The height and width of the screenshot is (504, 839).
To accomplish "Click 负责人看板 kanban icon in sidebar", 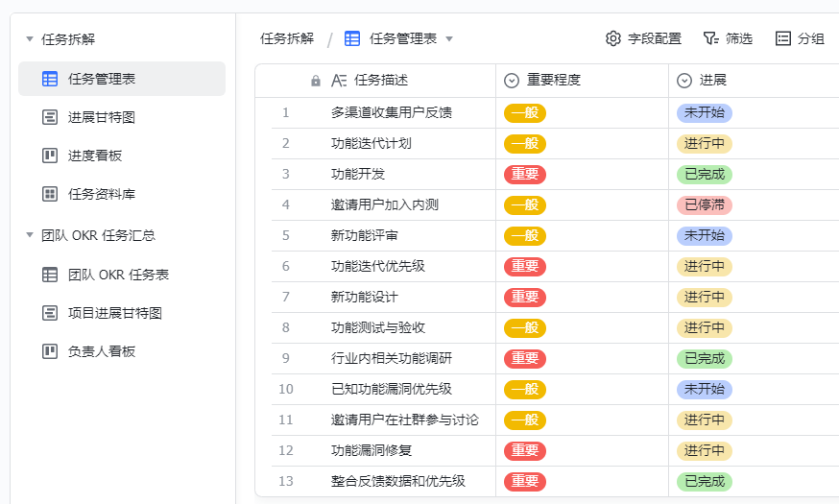I will click(50, 351).
